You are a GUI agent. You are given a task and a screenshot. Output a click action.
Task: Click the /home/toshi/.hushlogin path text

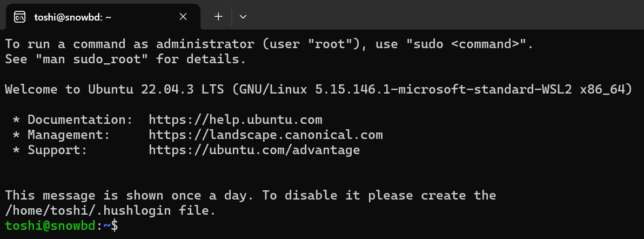point(88,211)
